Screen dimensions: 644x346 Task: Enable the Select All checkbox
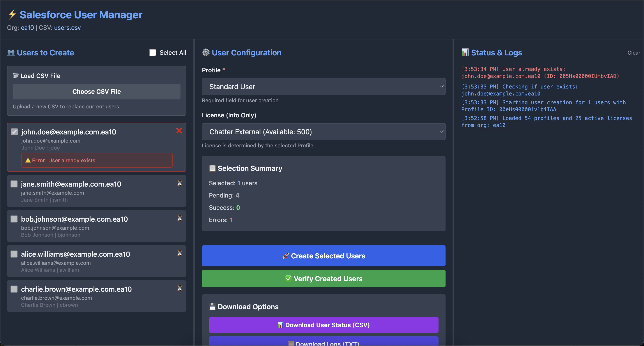coord(152,53)
